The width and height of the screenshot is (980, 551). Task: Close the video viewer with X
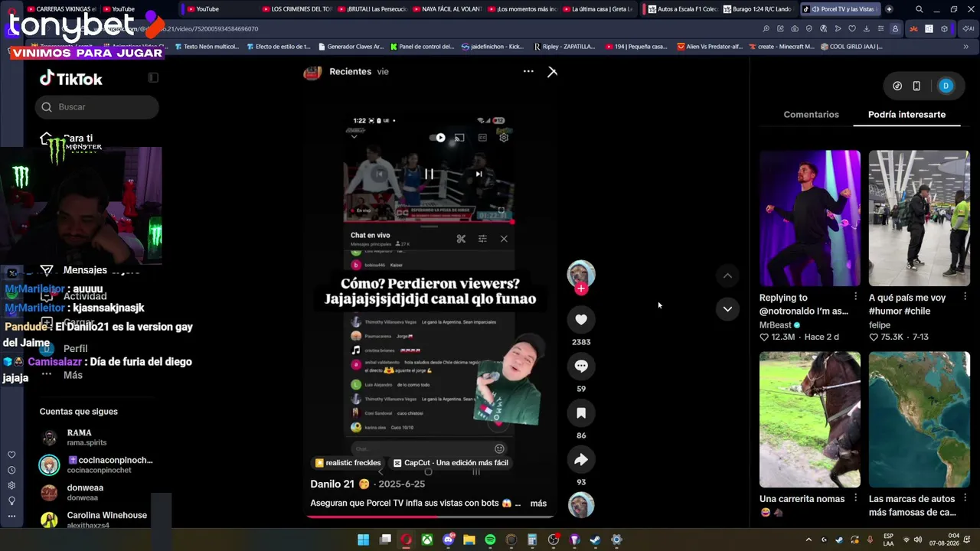pos(553,72)
